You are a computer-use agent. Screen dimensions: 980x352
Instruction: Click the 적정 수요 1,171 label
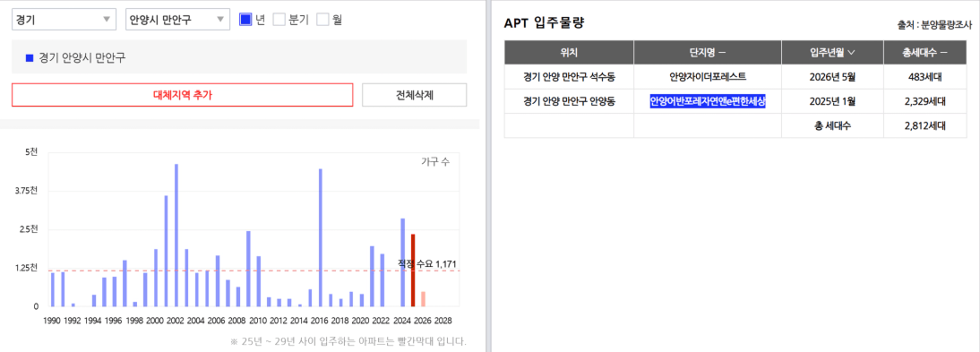427,264
